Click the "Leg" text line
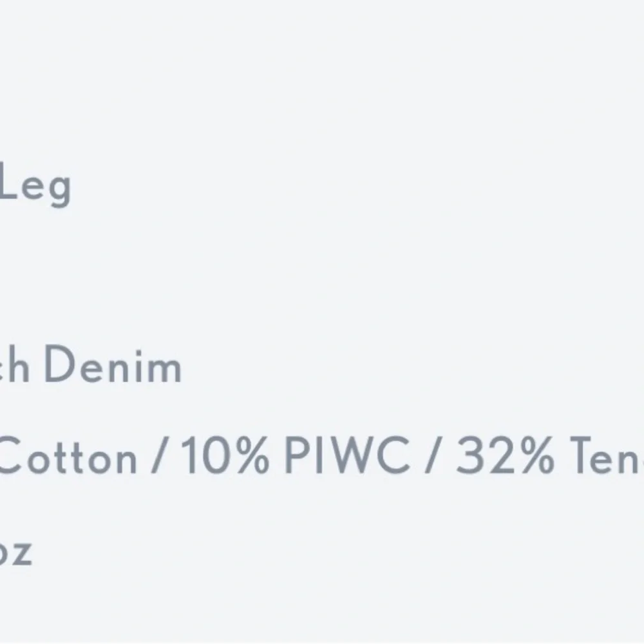644x644 pixels. point(35,186)
